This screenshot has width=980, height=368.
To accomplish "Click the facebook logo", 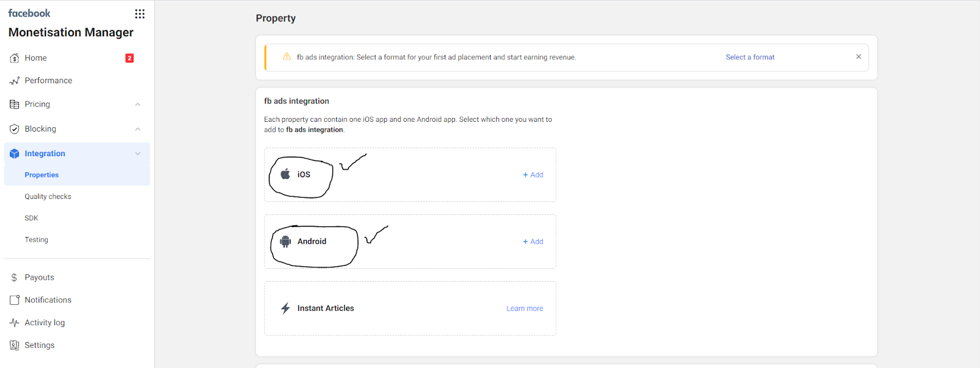I will (x=29, y=13).
